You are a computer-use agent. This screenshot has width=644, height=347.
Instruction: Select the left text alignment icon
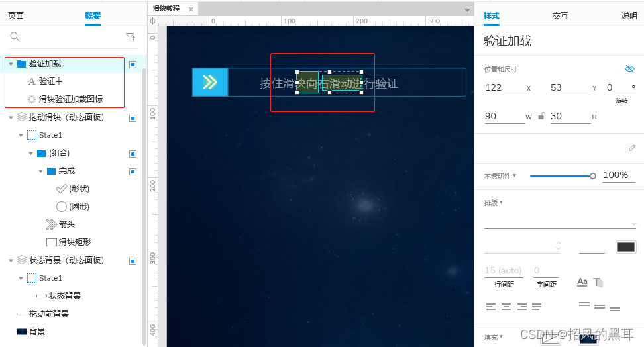click(x=491, y=307)
